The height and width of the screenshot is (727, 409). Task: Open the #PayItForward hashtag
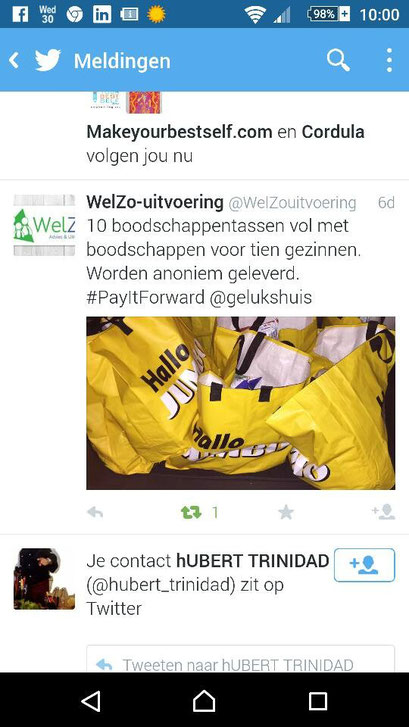tap(145, 298)
